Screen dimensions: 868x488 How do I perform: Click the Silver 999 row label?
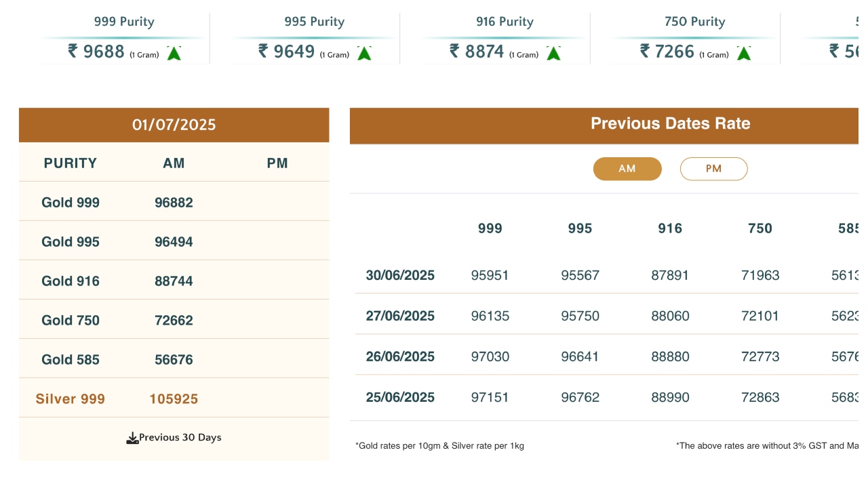click(71, 399)
